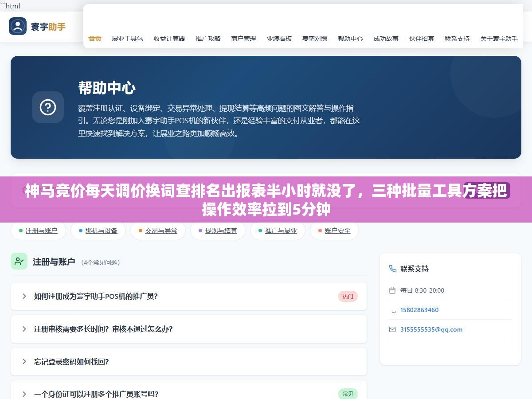
Task: Expand 注册审核需要多长时间 question
Action: coord(189,329)
